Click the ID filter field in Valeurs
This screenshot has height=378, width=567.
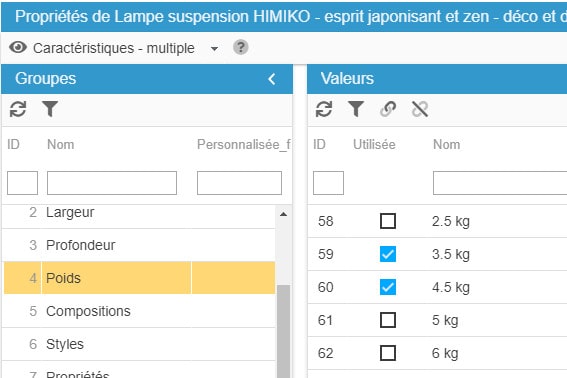coord(328,183)
